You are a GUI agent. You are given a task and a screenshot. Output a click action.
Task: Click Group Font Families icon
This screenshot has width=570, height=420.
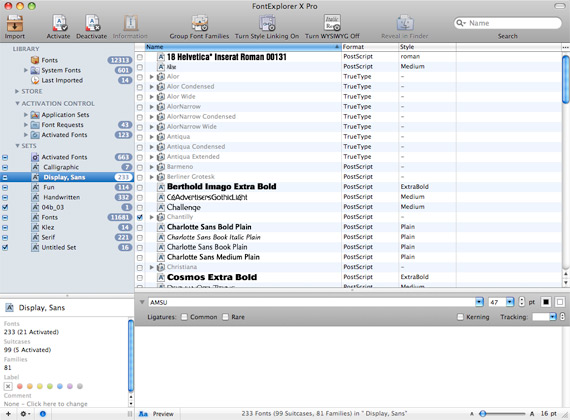tap(200, 23)
